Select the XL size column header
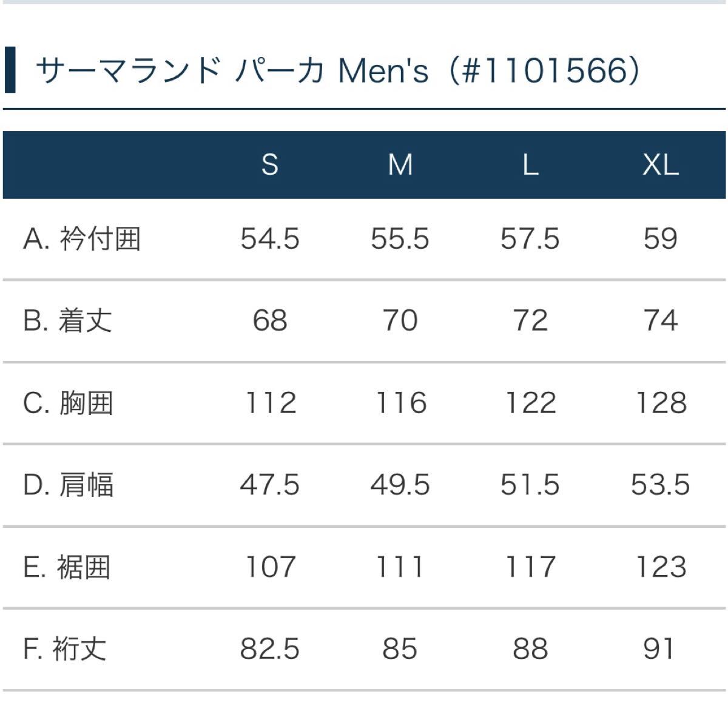Screen dimensions: 728x728 (x=660, y=165)
